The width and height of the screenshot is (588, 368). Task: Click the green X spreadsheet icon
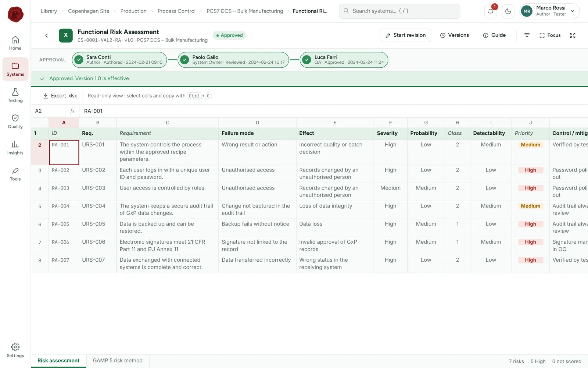(x=66, y=35)
